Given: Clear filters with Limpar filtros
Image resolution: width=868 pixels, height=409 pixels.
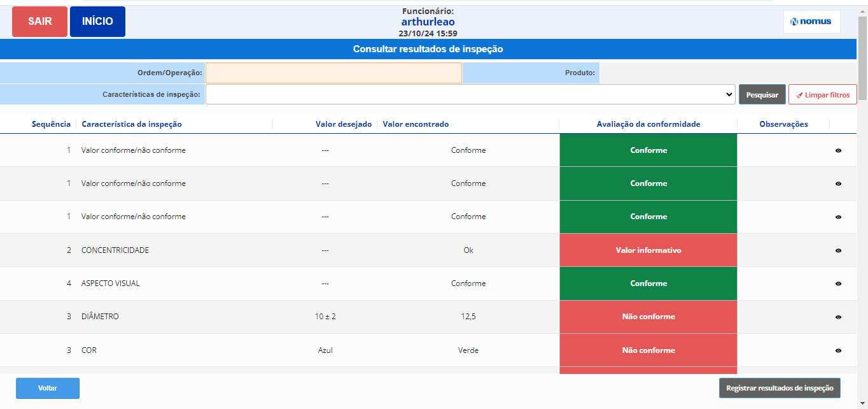Looking at the screenshot, I should click(823, 95).
